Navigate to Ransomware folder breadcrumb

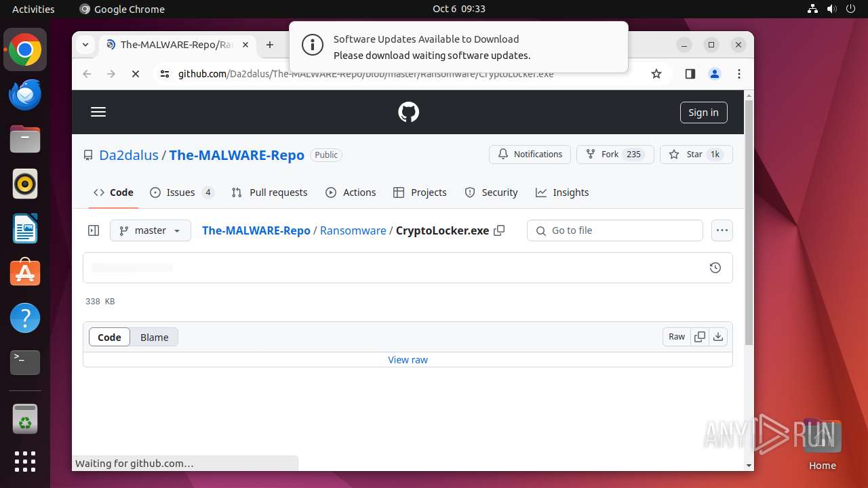coord(353,230)
